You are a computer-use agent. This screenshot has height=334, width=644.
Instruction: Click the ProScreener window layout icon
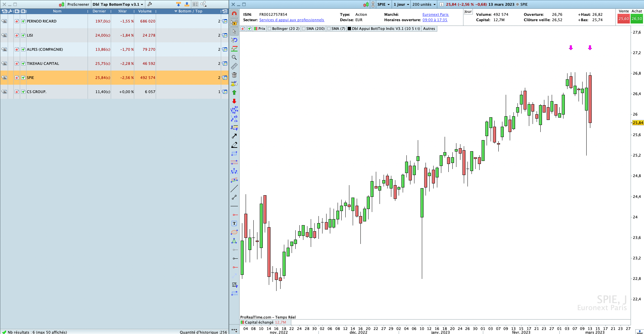pyautogui.click(x=195, y=4)
